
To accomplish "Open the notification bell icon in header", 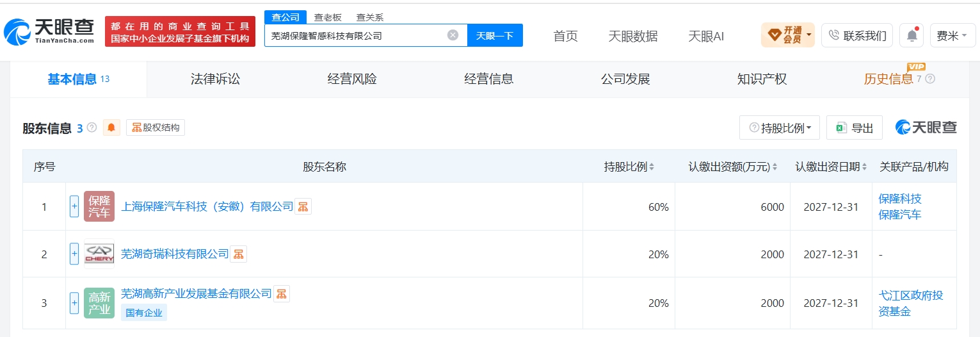I will pos(912,35).
